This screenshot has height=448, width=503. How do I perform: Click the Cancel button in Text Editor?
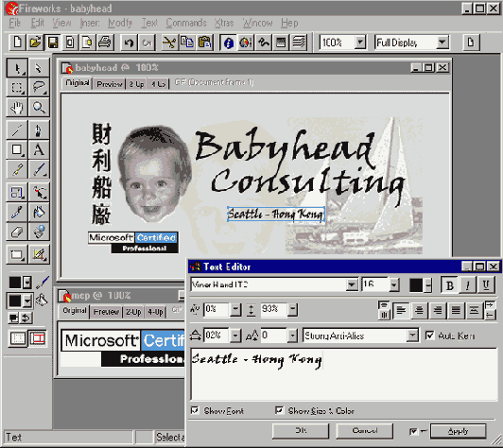click(x=364, y=431)
